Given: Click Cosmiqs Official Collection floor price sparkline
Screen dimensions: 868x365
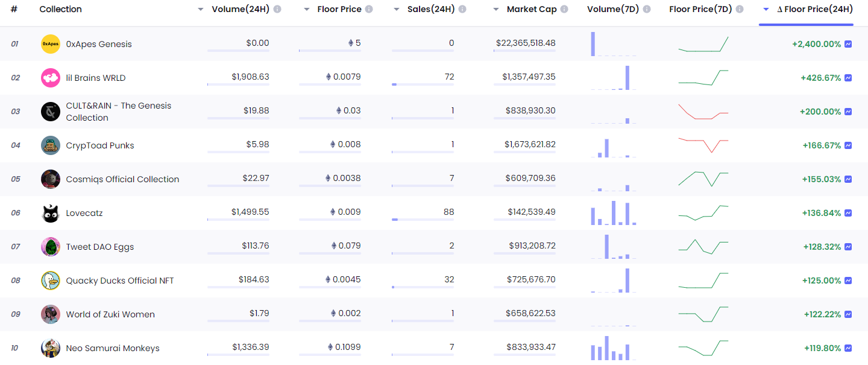Looking at the screenshot, I should pos(703,179).
